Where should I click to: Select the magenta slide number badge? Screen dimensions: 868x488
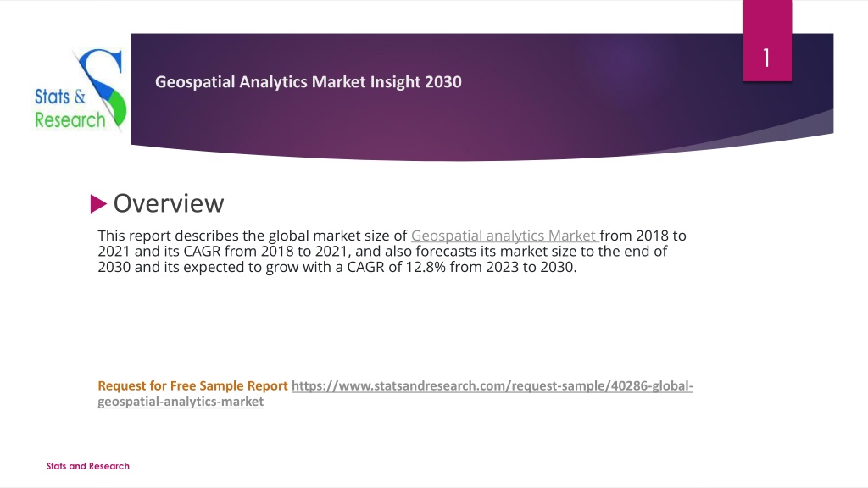coord(766,41)
